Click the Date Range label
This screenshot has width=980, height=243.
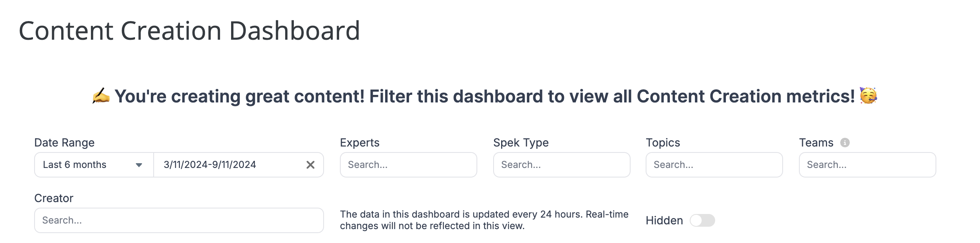[64, 143]
